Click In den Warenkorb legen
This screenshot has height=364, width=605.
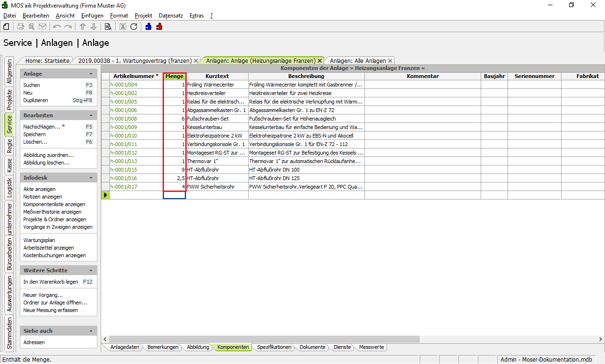(51, 282)
